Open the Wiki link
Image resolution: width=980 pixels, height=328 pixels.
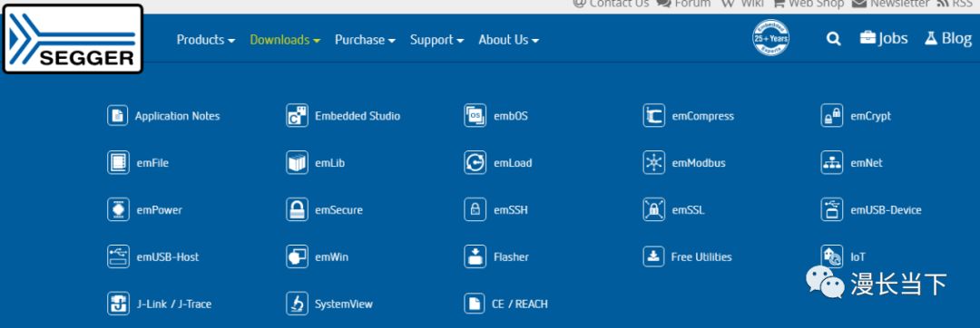point(742,4)
